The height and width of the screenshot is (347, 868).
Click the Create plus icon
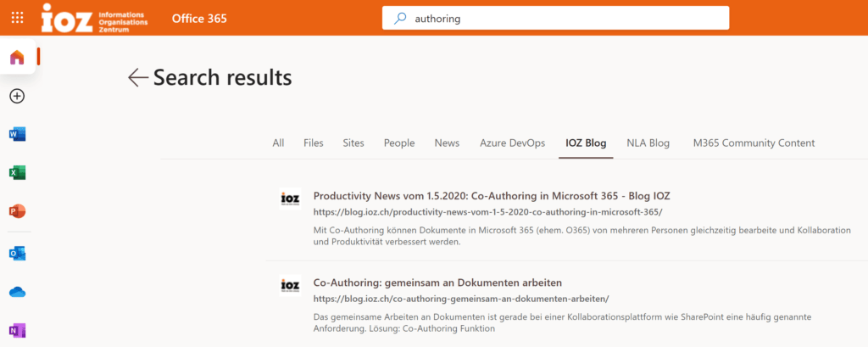click(x=17, y=96)
